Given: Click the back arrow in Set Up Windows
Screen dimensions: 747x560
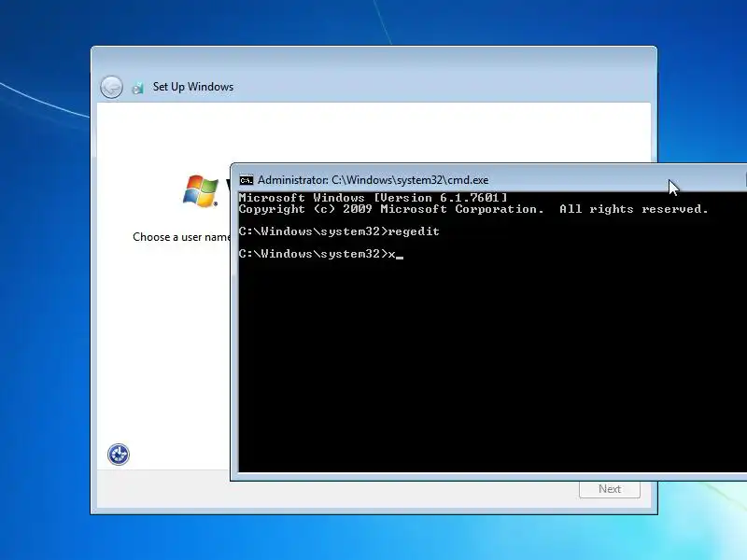Looking at the screenshot, I should point(111,87).
